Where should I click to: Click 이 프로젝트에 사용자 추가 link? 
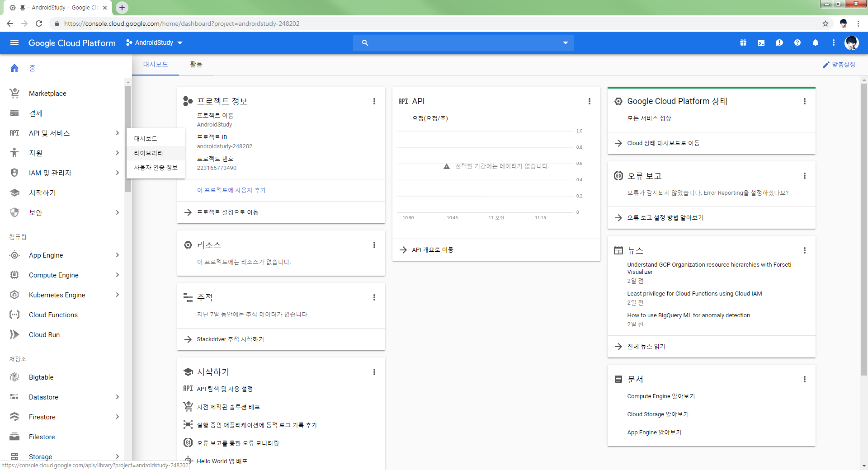231,190
